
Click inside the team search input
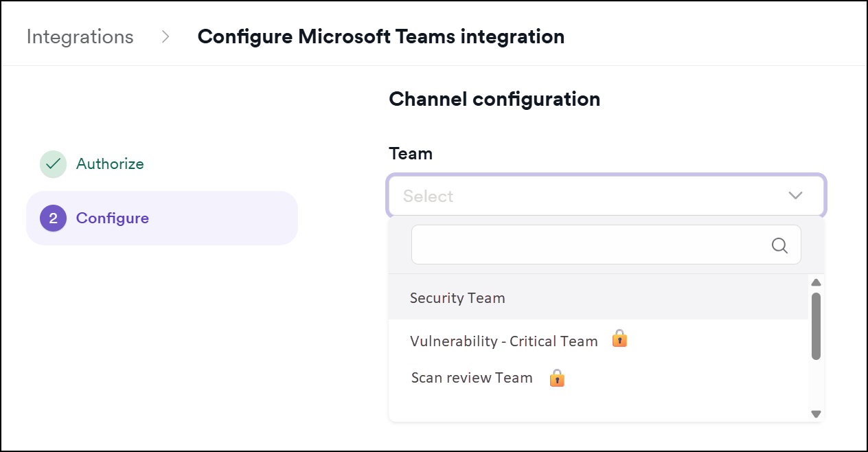coord(591,245)
